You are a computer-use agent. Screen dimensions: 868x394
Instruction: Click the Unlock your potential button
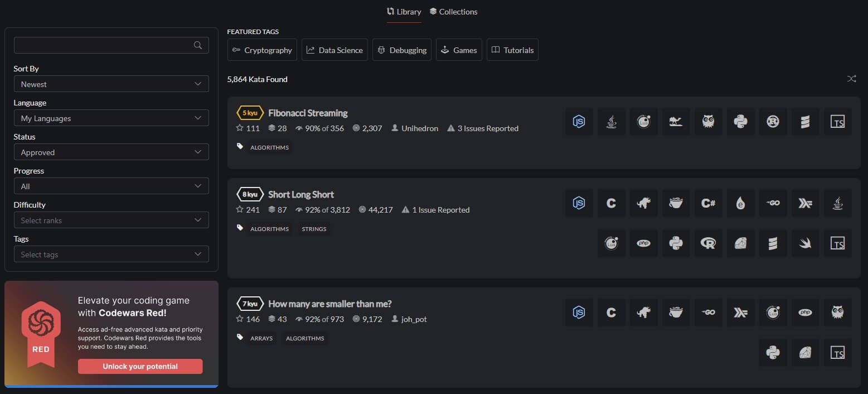coord(140,366)
